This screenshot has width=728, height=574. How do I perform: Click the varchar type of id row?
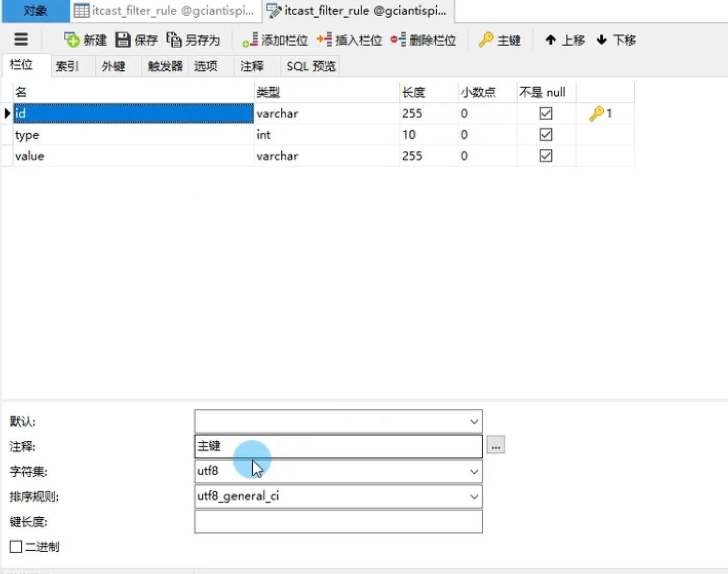click(327, 113)
